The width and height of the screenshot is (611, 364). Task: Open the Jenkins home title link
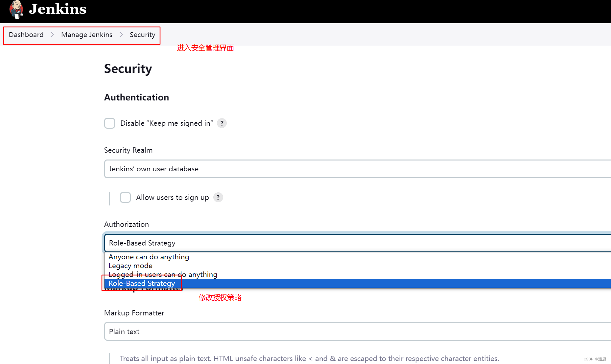point(58,9)
